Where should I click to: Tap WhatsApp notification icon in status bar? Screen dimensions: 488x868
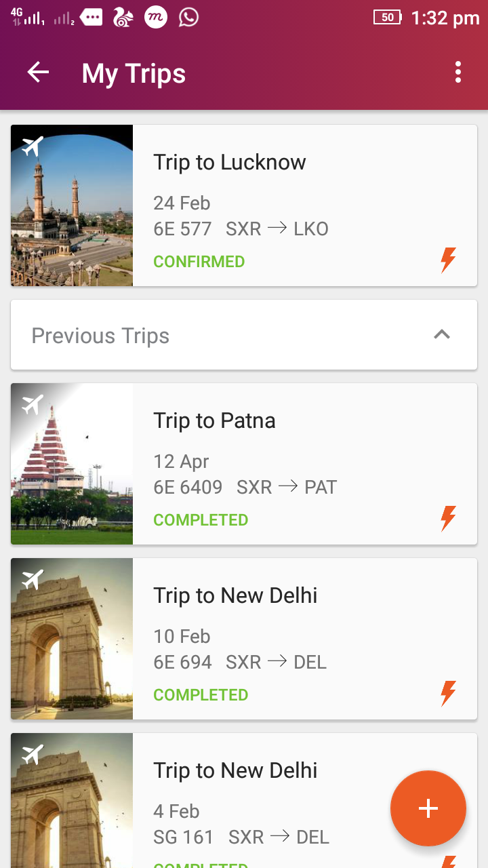(188, 18)
